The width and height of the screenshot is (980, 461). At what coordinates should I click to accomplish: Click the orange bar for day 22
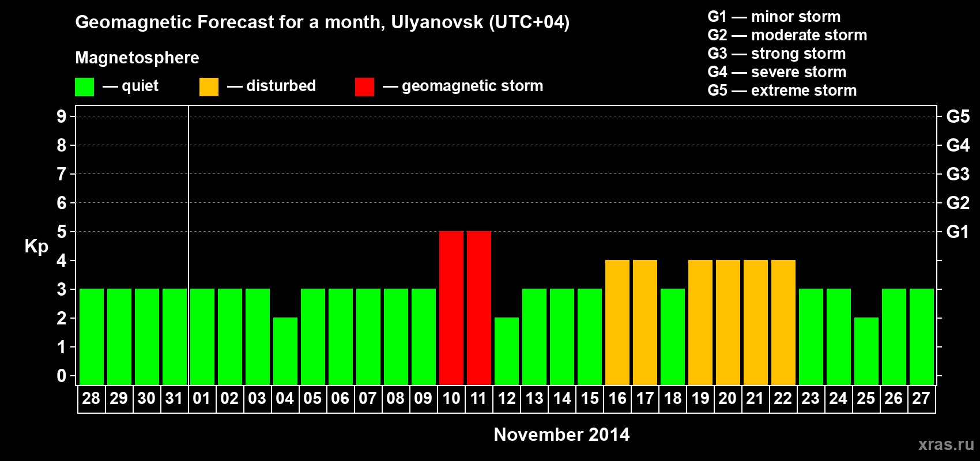click(x=783, y=322)
